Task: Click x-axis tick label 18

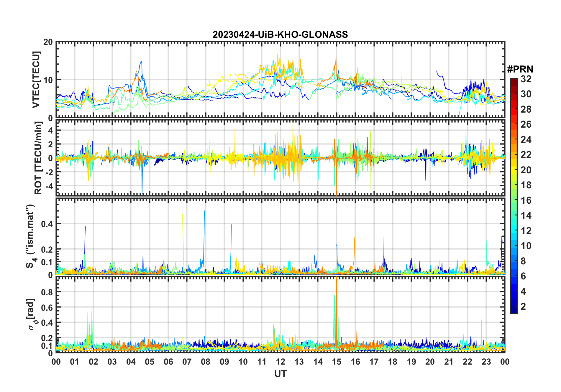Action: tap(393, 362)
